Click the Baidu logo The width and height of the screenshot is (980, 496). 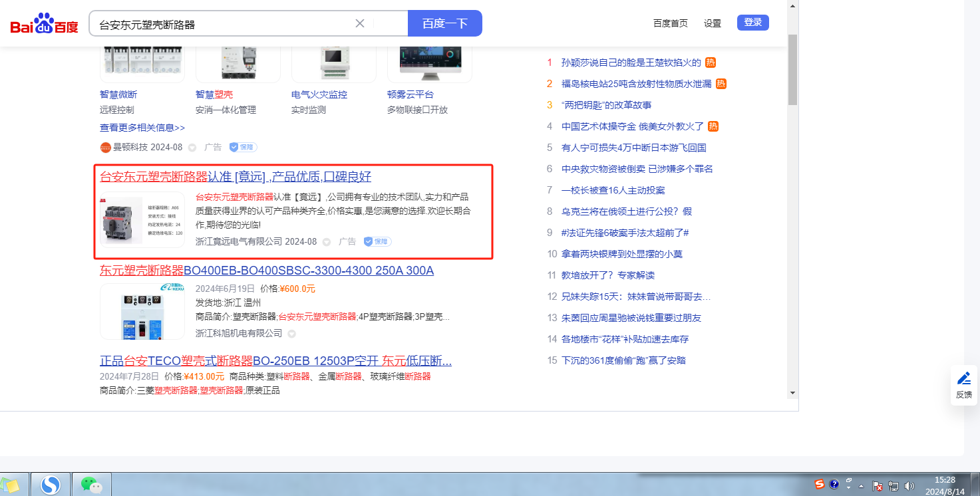pyautogui.click(x=44, y=24)
